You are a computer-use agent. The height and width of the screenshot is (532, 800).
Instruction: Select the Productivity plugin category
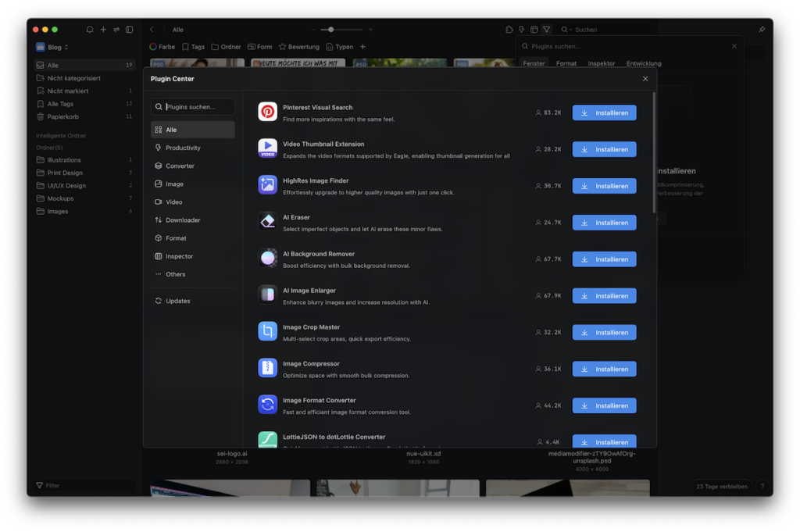point(193,148)
